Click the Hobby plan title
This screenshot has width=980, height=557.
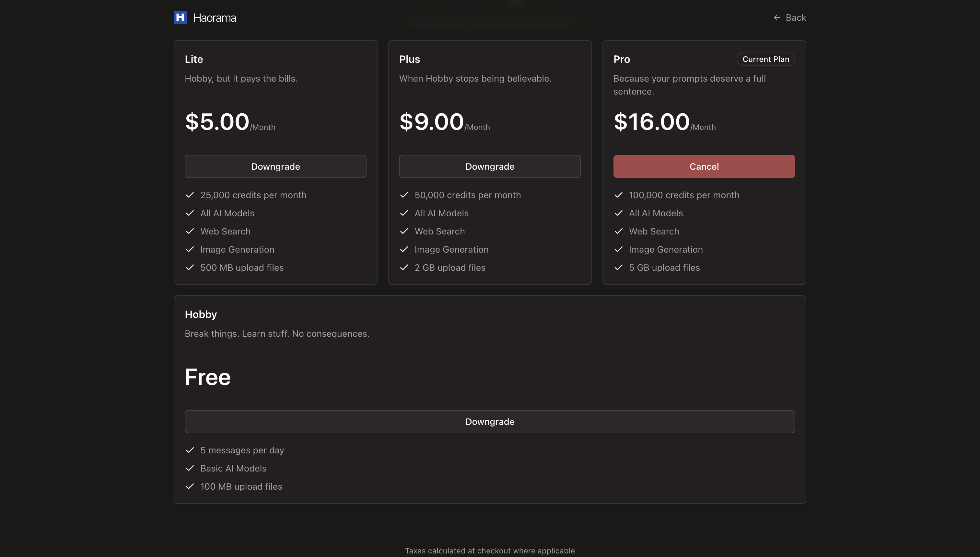click(201, 314)
